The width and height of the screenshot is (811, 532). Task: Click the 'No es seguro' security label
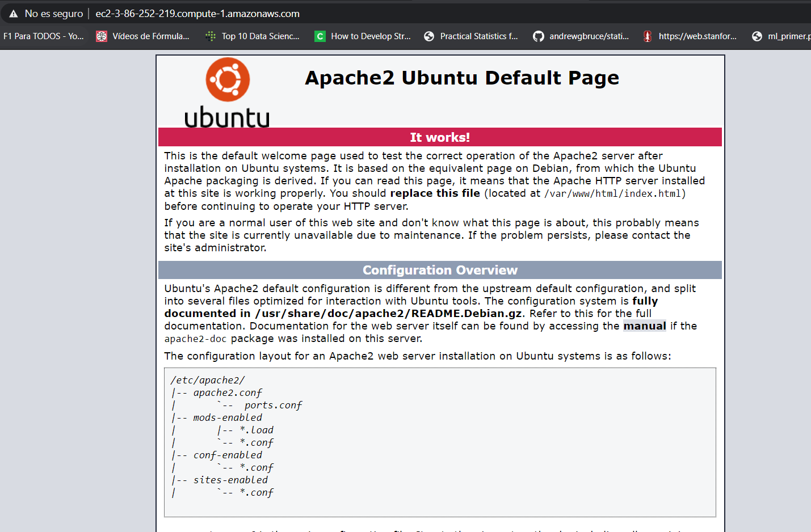tap(54, 14)
